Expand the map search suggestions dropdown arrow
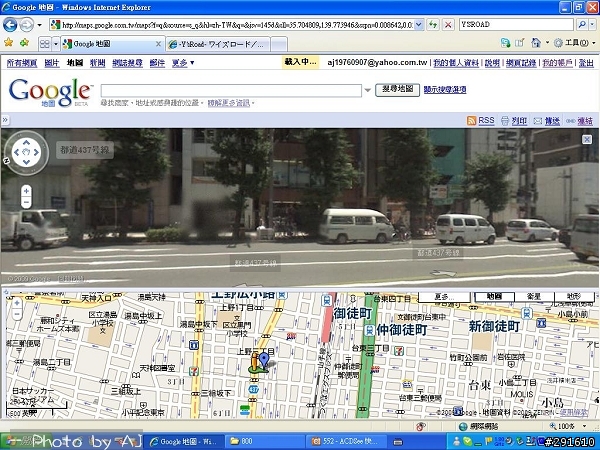The width and height of the screenshot is (600, 450). tap(367, 91)
